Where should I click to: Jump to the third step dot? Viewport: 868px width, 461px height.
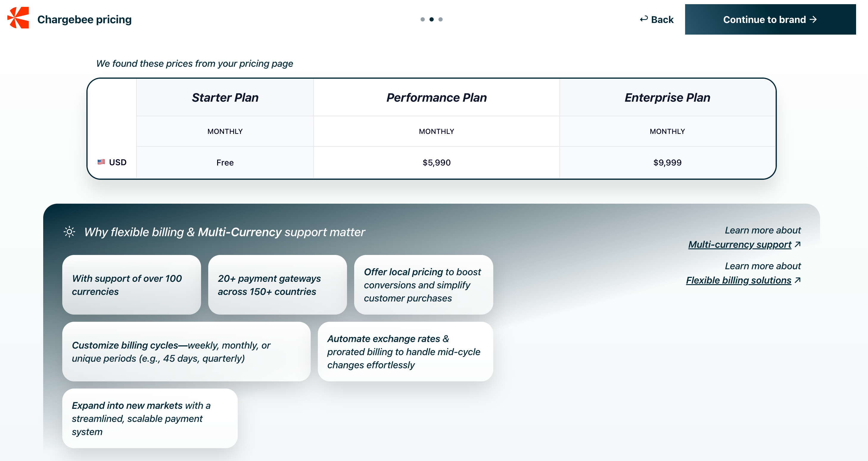pyautogui.click(x=440, y=20)
